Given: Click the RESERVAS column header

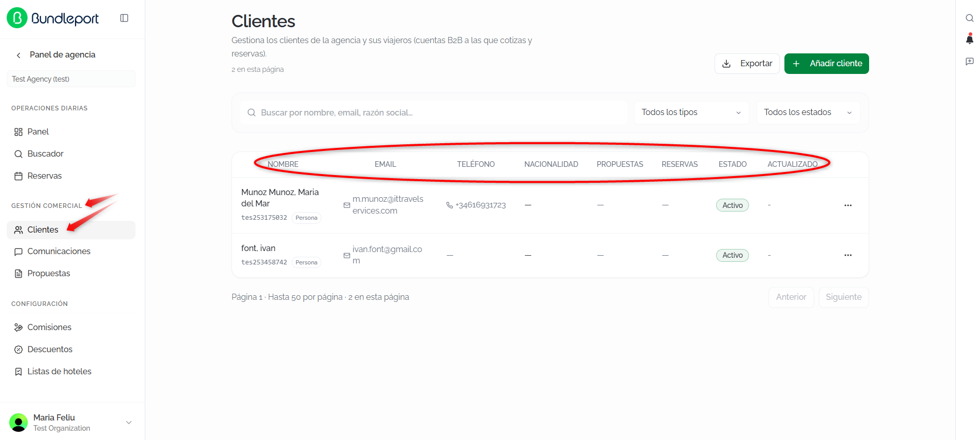Looking at the screenshot, I should click(x=680, y=164).
